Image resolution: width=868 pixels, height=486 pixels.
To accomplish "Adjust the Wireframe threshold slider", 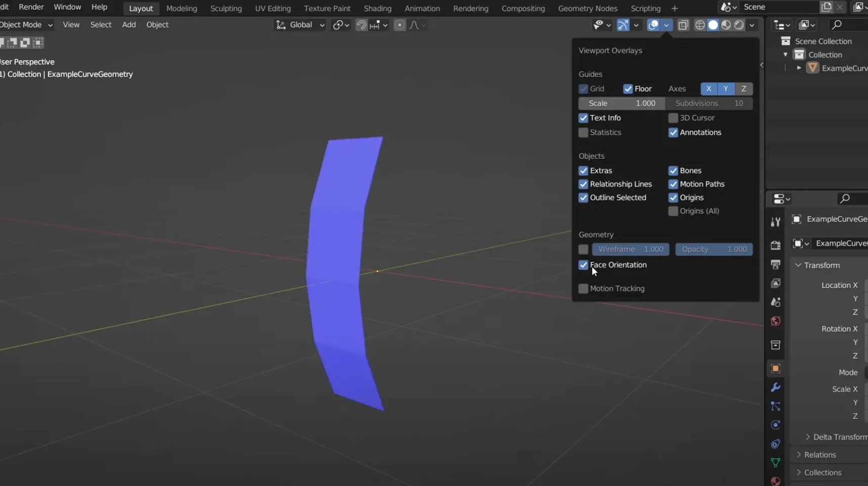I will coord(631,249).
